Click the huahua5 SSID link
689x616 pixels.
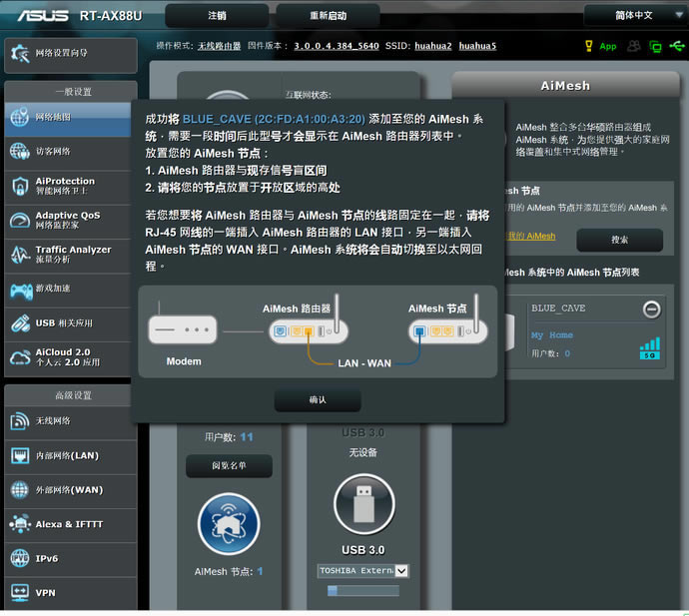[x=477, y=46]
